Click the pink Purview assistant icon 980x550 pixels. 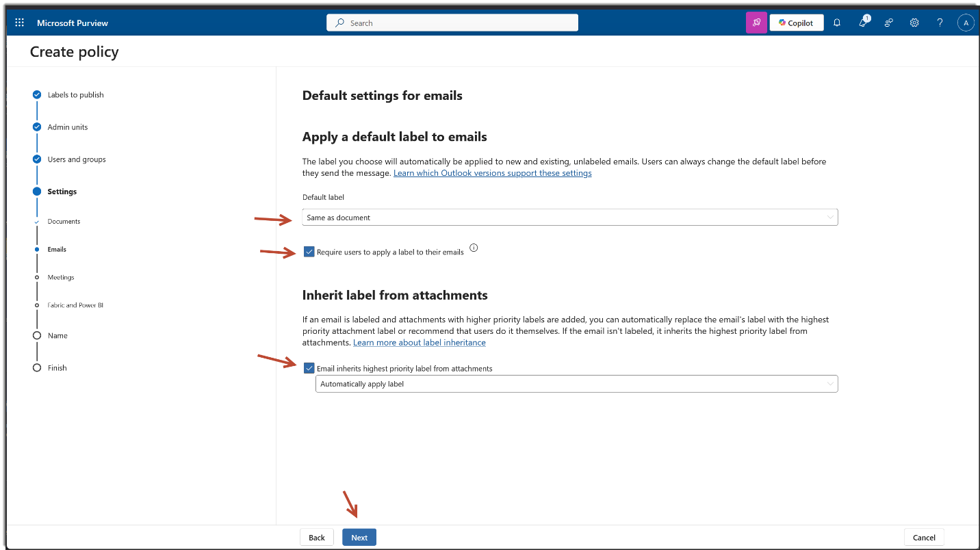pyautogui.click(x=756, y=23)
